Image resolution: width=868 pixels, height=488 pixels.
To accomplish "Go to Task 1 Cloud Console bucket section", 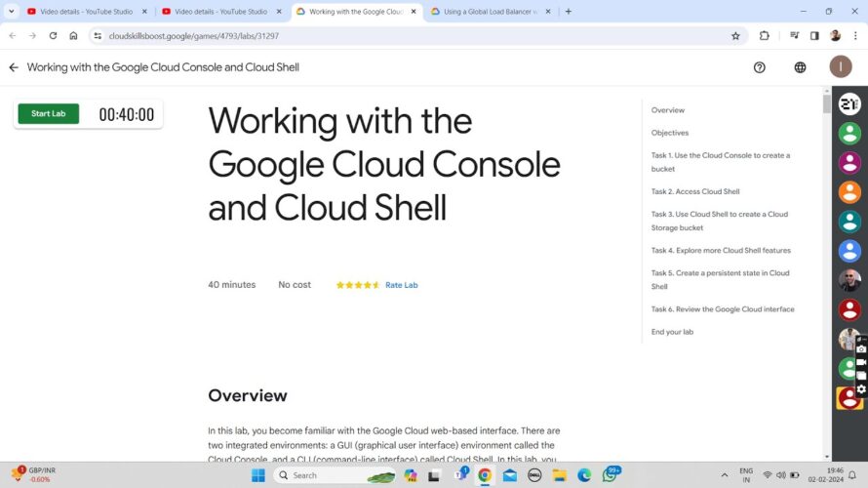I will [x=720, y=162].
